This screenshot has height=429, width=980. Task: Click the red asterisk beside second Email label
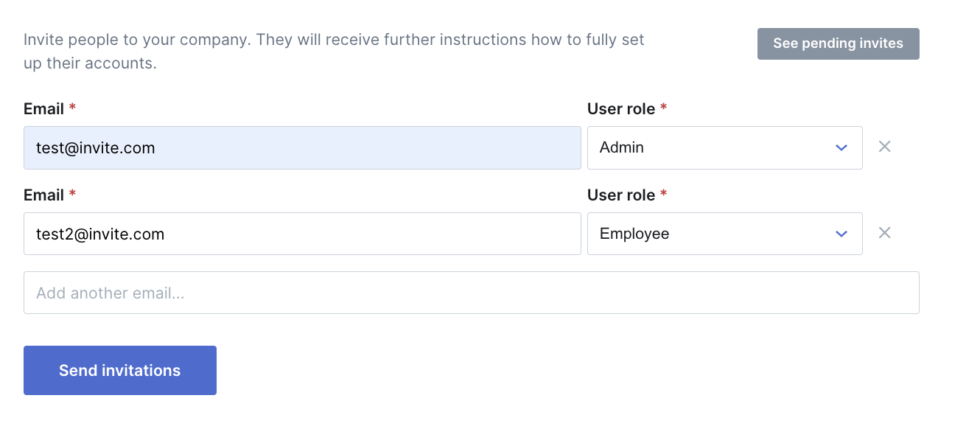[x=72, y=194]
